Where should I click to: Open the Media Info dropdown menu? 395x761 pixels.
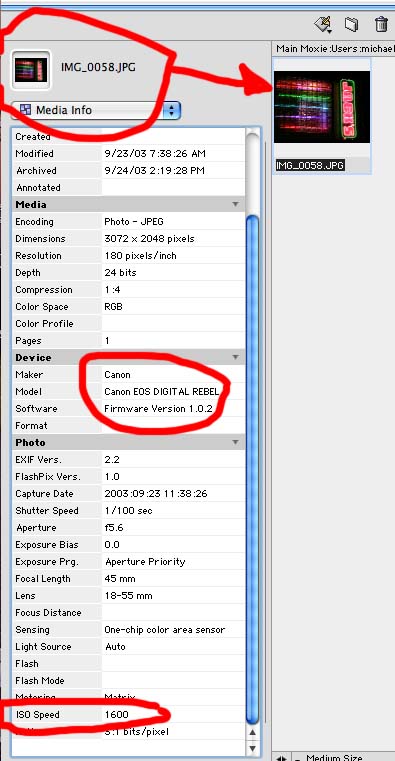[x=96, y=110]
